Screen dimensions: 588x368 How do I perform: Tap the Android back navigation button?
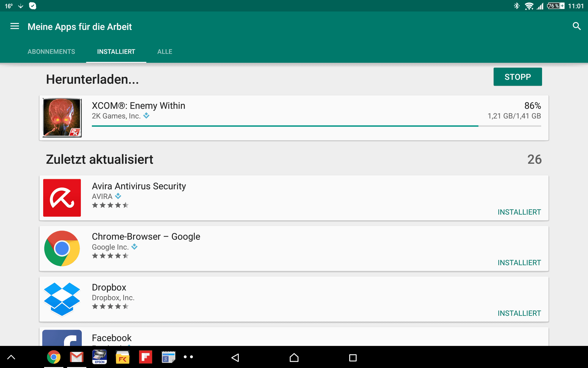tap(235, 358)
